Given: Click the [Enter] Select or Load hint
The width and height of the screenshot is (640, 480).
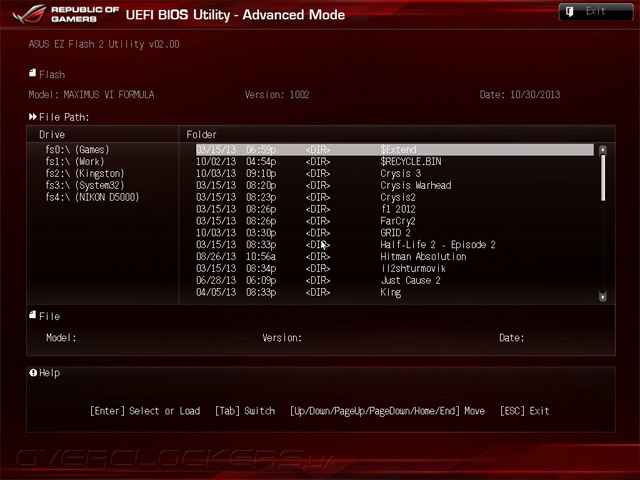Looking at the screenshot, I should (145, 411).
